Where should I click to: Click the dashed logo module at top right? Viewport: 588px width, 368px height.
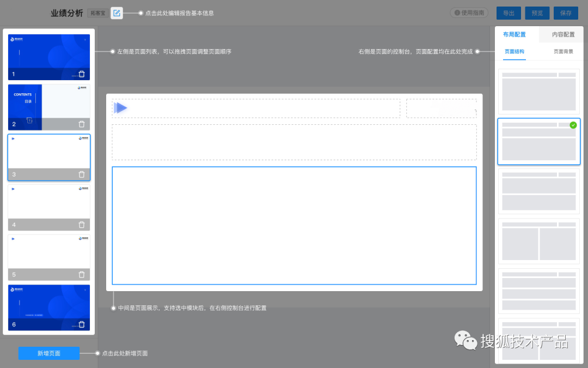point(442,108)
